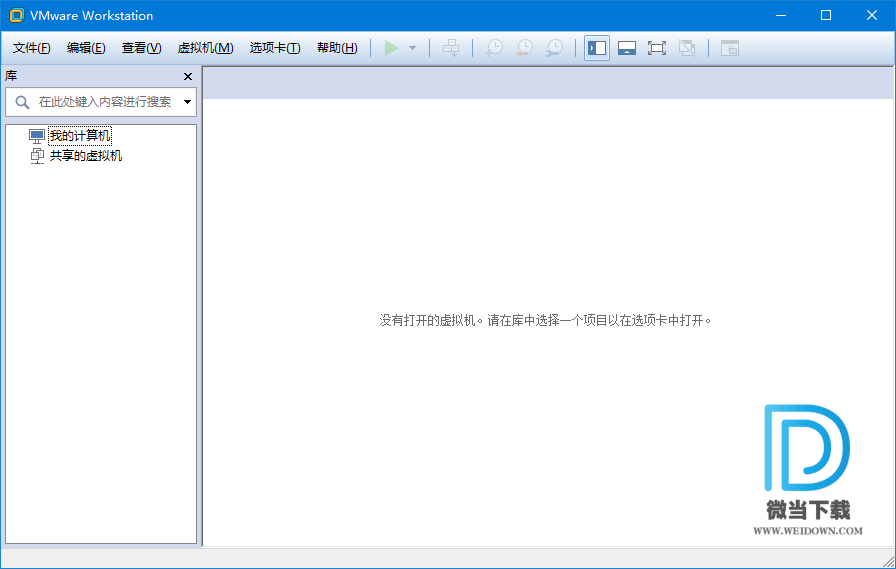The width and height of the screenshot is (896, 569).
Task: Enter full screen mode icon
Action: click(657, 48)
